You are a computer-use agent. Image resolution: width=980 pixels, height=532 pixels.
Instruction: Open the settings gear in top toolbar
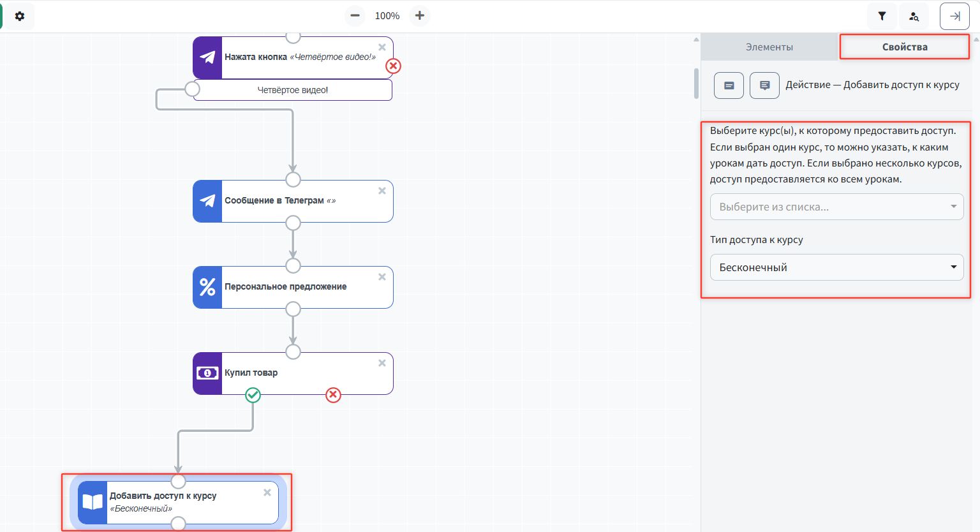pyautogui.click(x=20, y=16)
